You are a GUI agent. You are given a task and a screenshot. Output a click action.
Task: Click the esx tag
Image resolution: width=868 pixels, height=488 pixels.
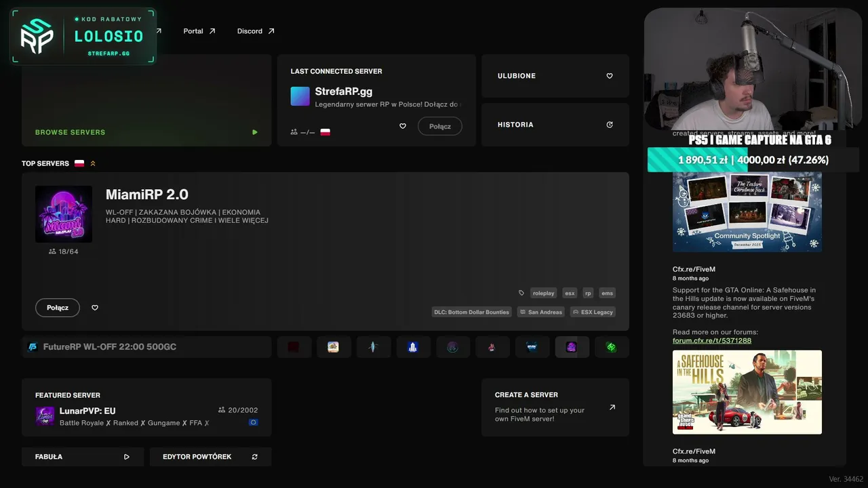570,293
